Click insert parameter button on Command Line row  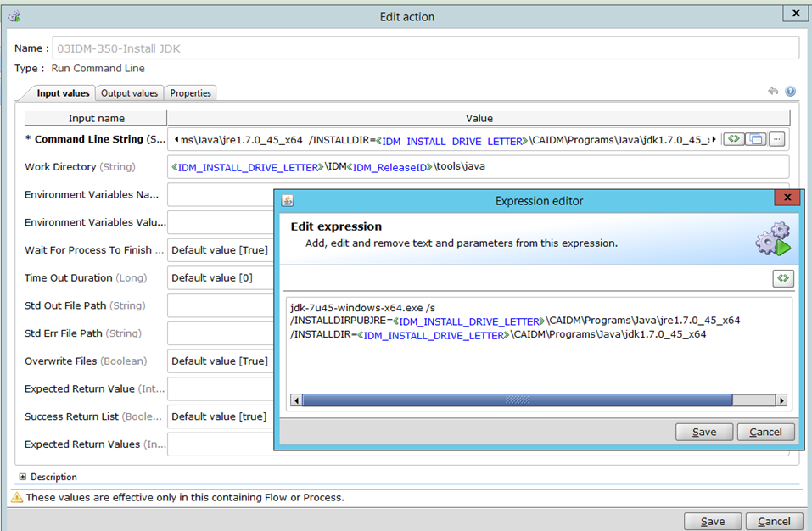tap(734, 139)
